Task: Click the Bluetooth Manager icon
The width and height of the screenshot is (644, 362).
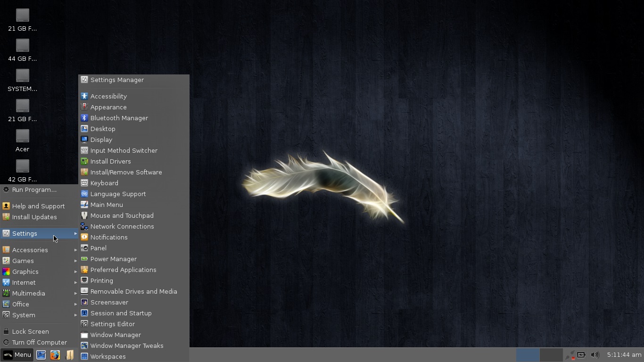Action: point(84,118)
